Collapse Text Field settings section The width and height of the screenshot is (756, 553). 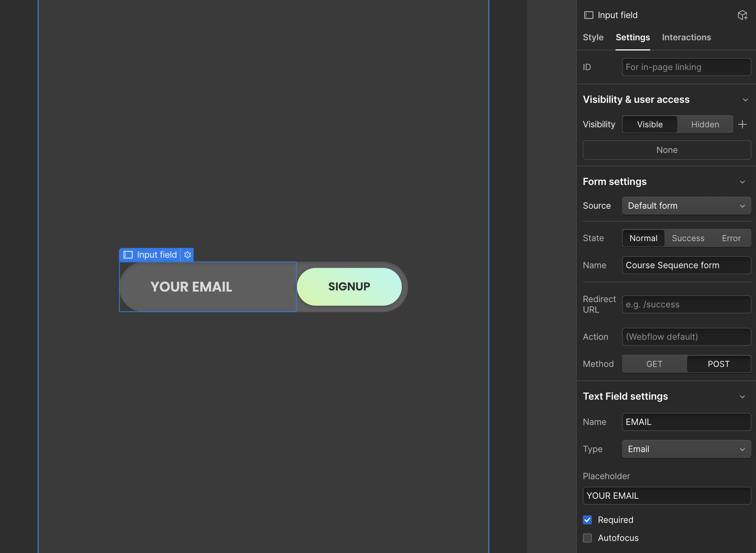742,397
